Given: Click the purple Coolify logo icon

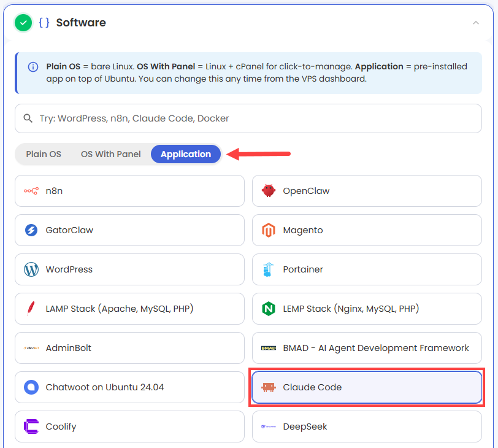Looking at the screenshot, I should coord(31,427).
